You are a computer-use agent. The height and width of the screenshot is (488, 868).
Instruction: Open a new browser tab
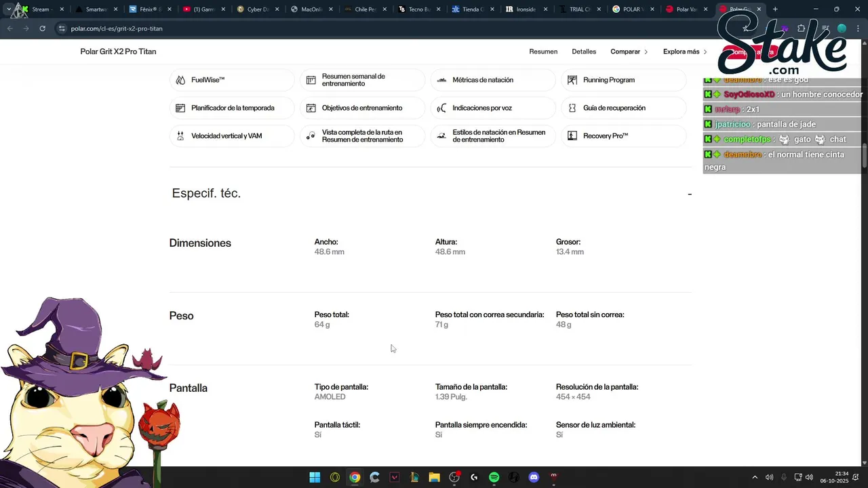pyautogui.click(x=775, y=9)
